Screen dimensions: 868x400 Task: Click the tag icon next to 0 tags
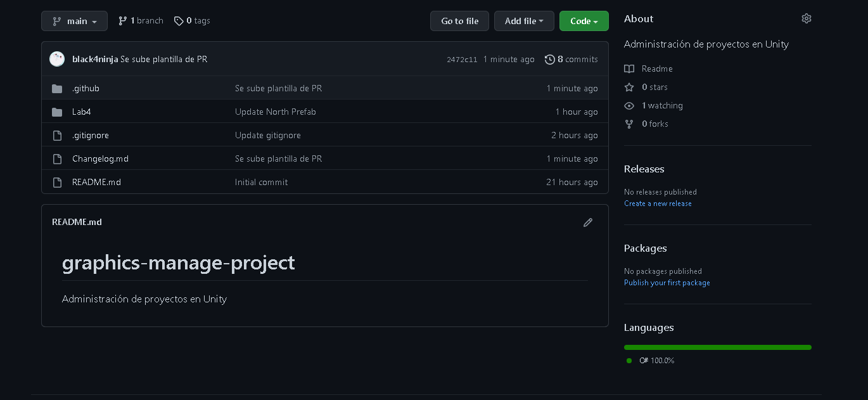[179, 21]
